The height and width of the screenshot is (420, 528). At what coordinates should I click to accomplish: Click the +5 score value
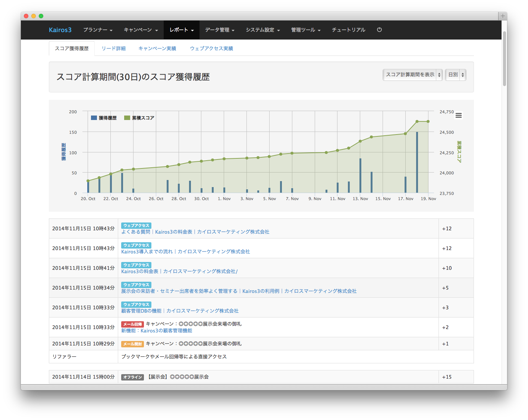point(445,288)
